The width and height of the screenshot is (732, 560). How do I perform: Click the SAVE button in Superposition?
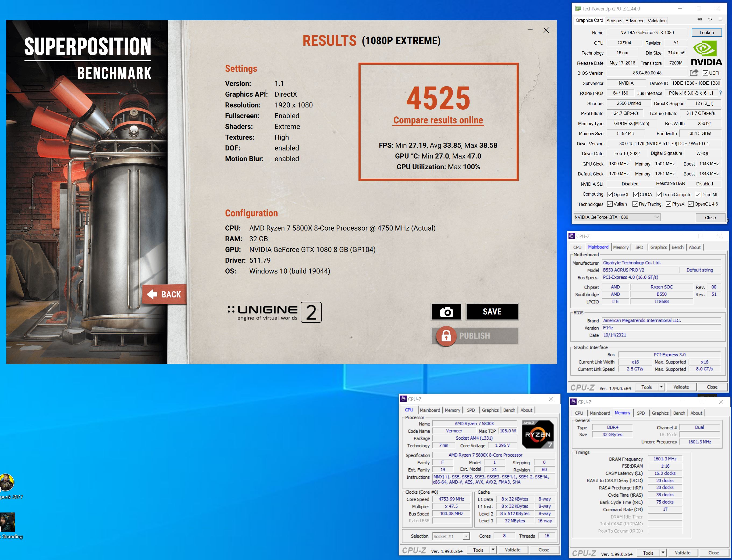(492, 312)
